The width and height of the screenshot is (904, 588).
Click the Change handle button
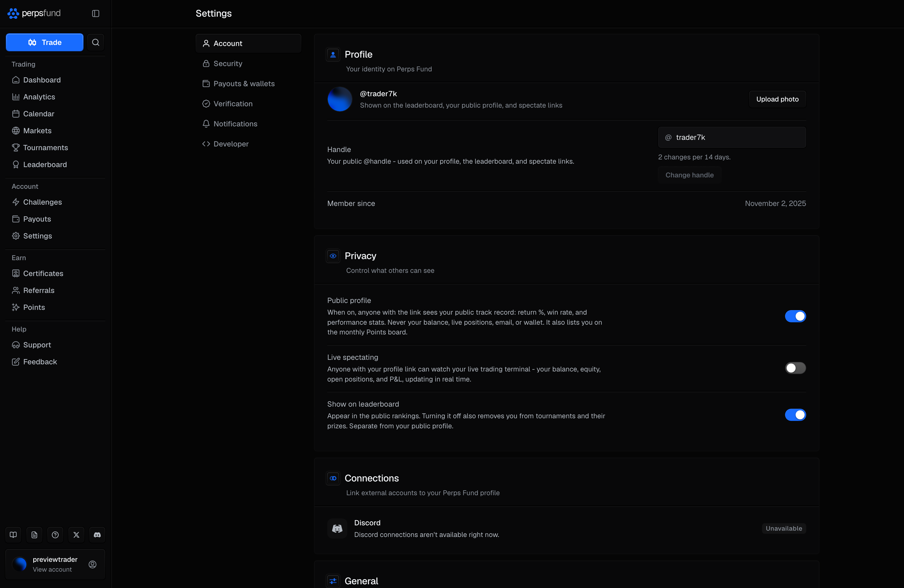tap(689, 175)
